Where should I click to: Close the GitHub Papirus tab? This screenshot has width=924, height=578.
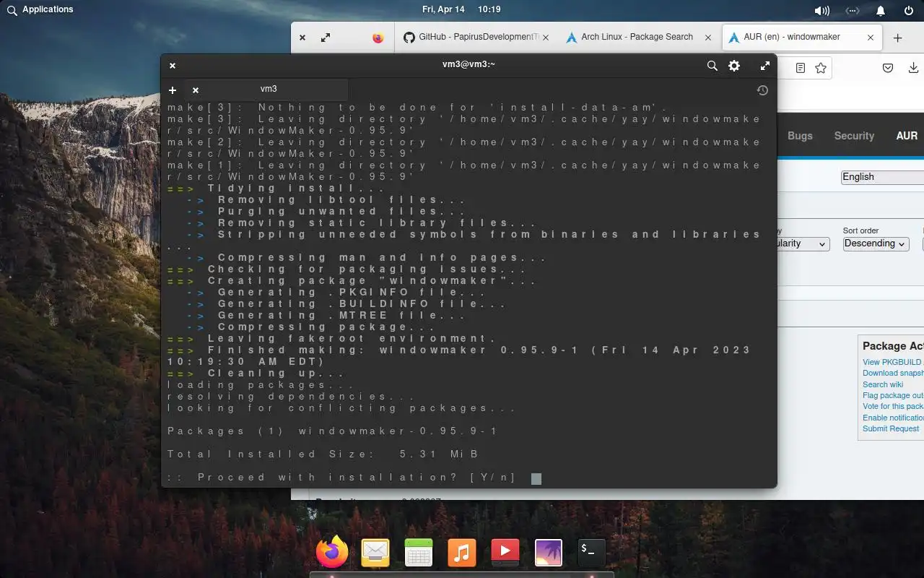[546, 38]
